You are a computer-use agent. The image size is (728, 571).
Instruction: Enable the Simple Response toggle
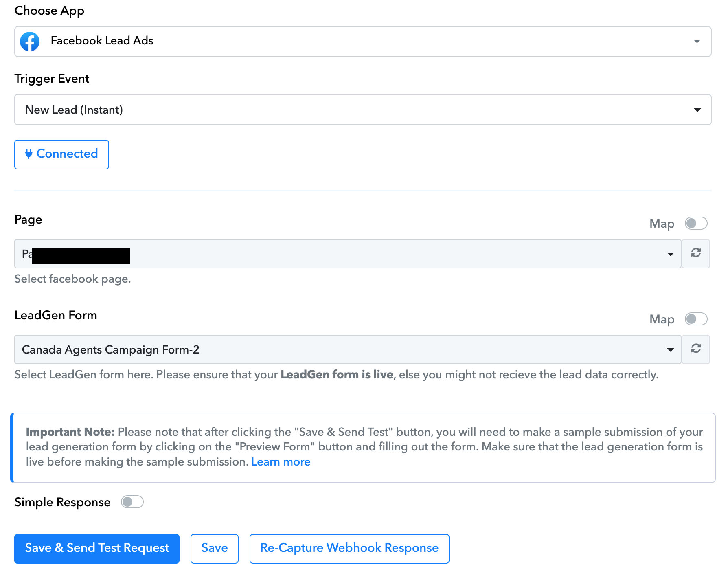pos(132,502)
